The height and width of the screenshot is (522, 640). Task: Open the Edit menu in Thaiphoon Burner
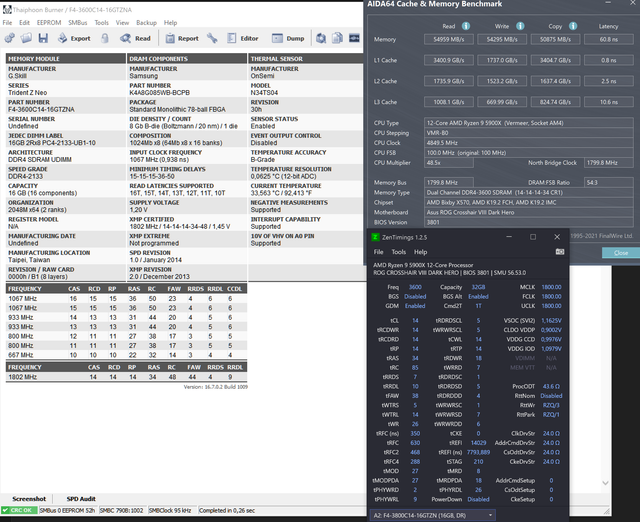pyautogui.click(x=24, y=23)
